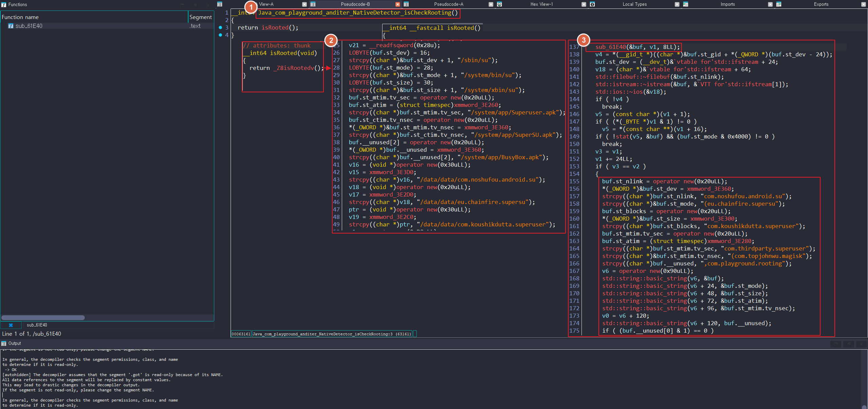Click the Pseudocode-B tab icon
The width and height of the screenshot is (868, 409).
pyautogui.click(x=313, y=4)
